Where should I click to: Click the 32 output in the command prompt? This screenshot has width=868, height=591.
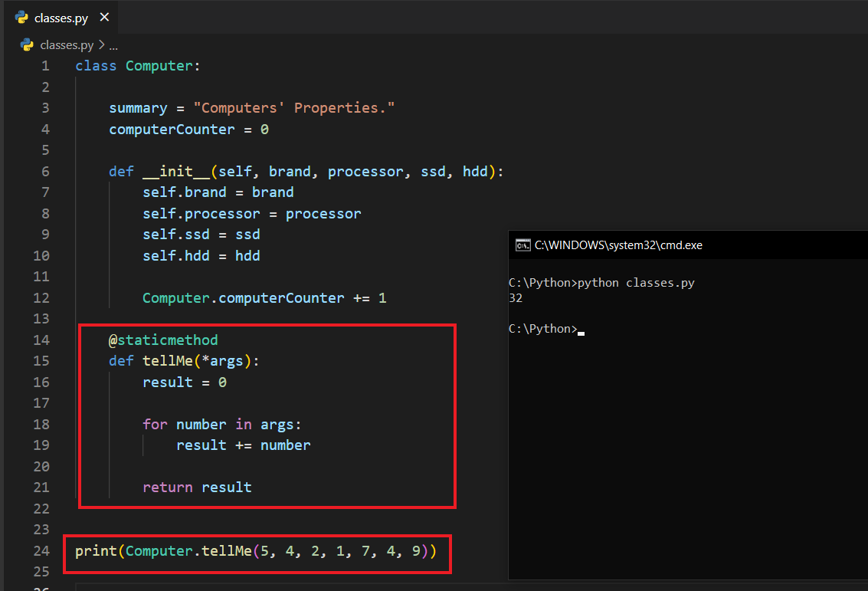click(516, 298)
